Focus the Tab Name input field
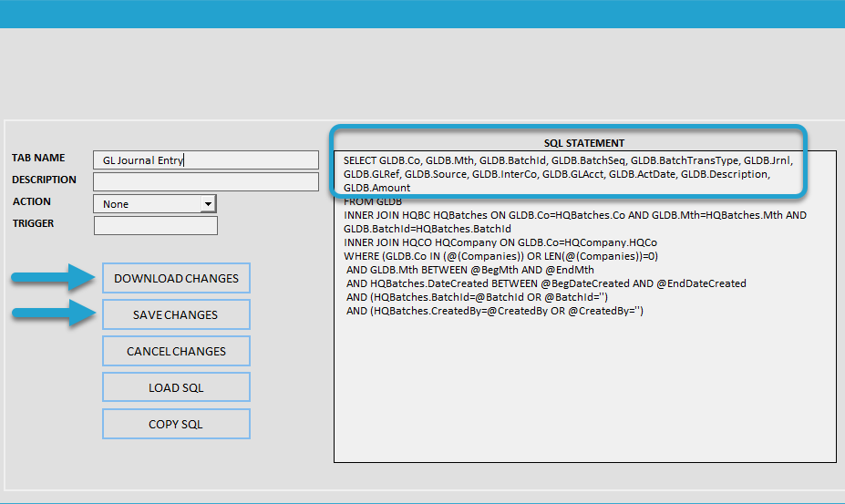The height and width of the screenshot is (504, 845). [206, 160]
